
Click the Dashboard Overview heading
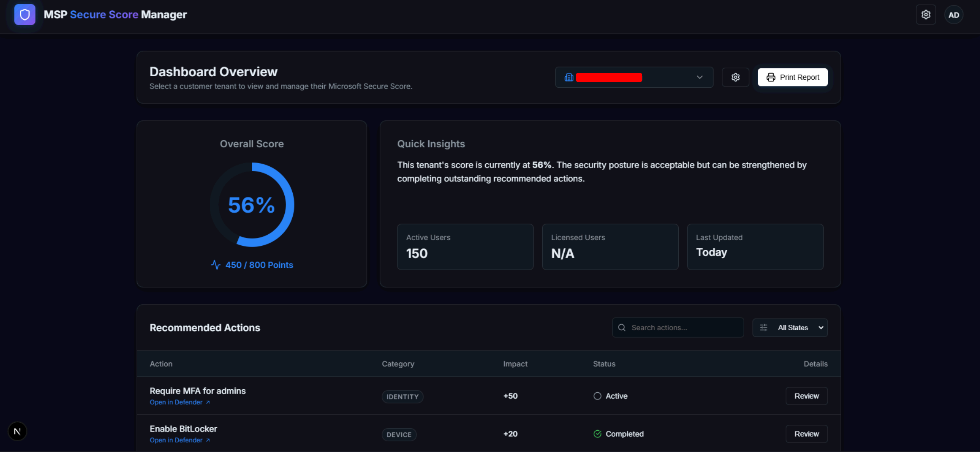214,72
